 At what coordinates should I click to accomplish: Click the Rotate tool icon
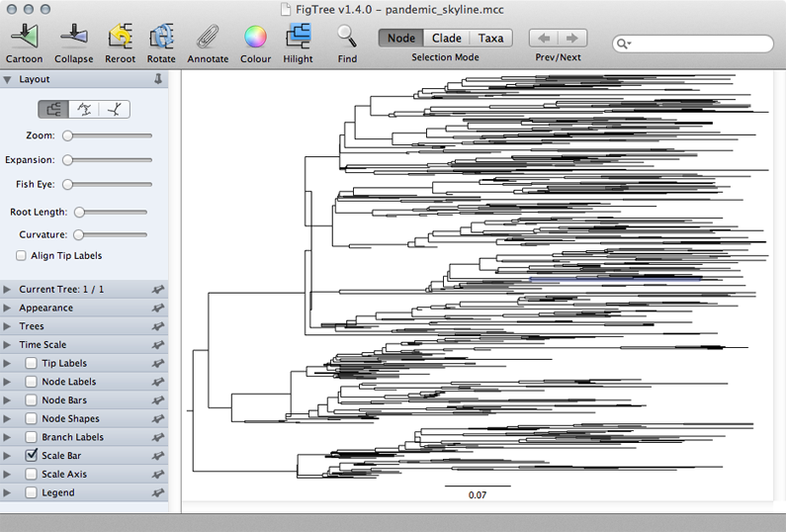tap(161, 37)
